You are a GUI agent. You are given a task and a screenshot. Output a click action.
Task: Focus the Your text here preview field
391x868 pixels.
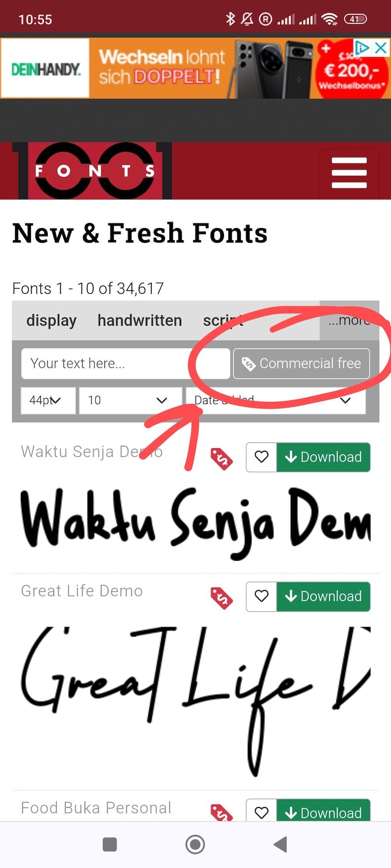point(126,364)
